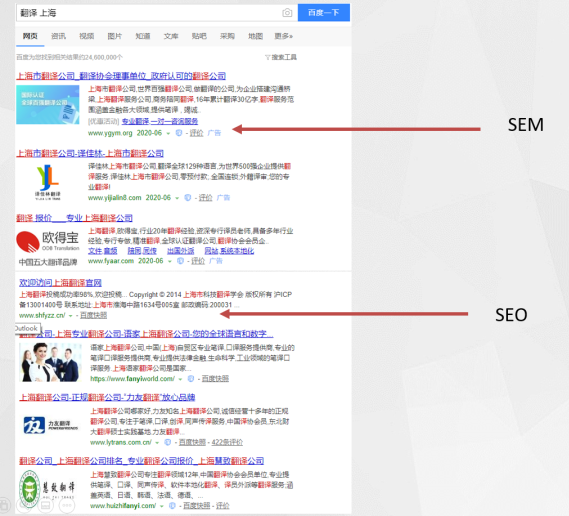Switch to the 资讯 tab
The image size is (569, 516).
(58, 36)
